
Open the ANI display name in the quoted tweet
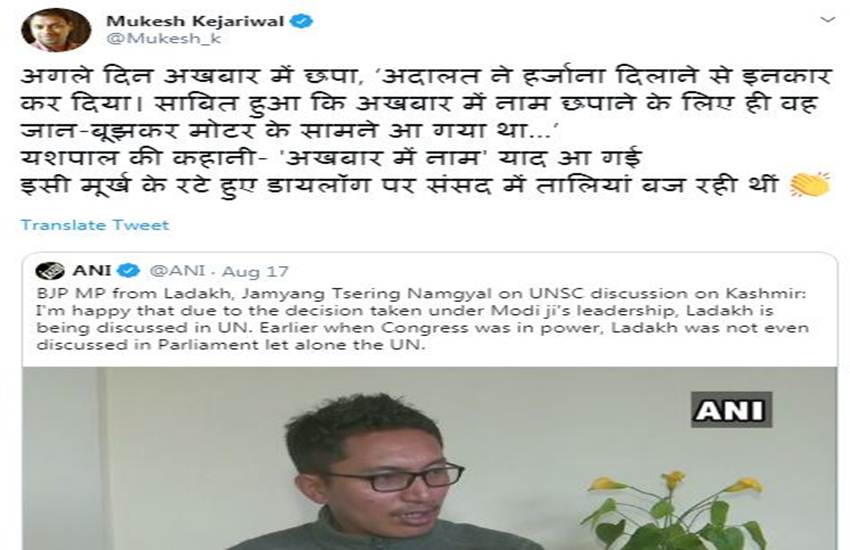pos(92,270)
